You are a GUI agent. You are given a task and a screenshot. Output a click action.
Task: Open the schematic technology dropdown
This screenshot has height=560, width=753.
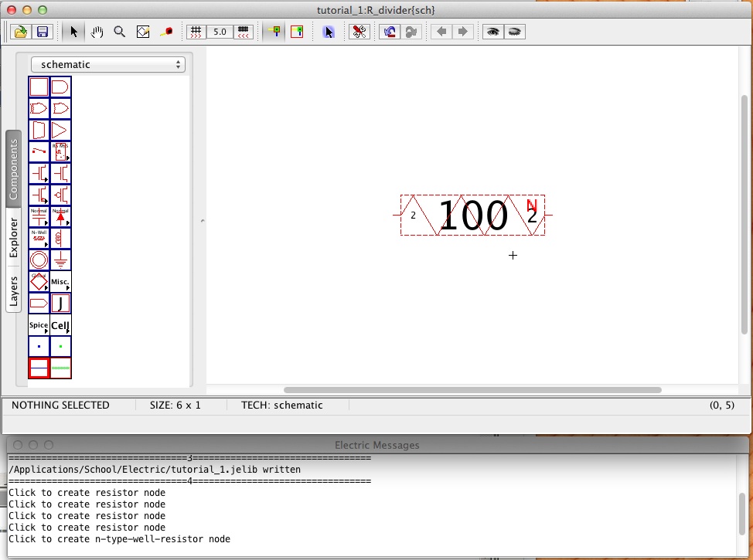tap(108, 65)
